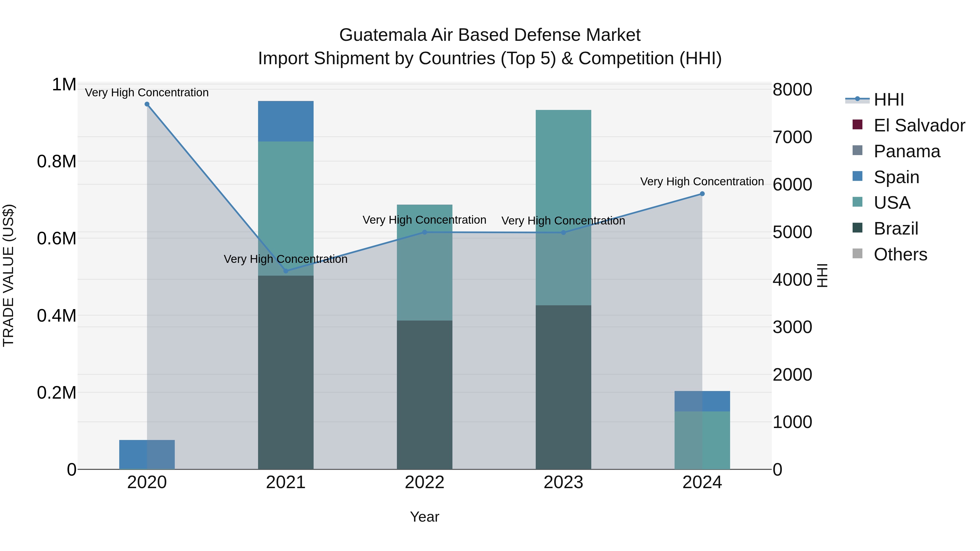
Task: Click the 2021 HHI data point marker
Action: tap(286, 271)
